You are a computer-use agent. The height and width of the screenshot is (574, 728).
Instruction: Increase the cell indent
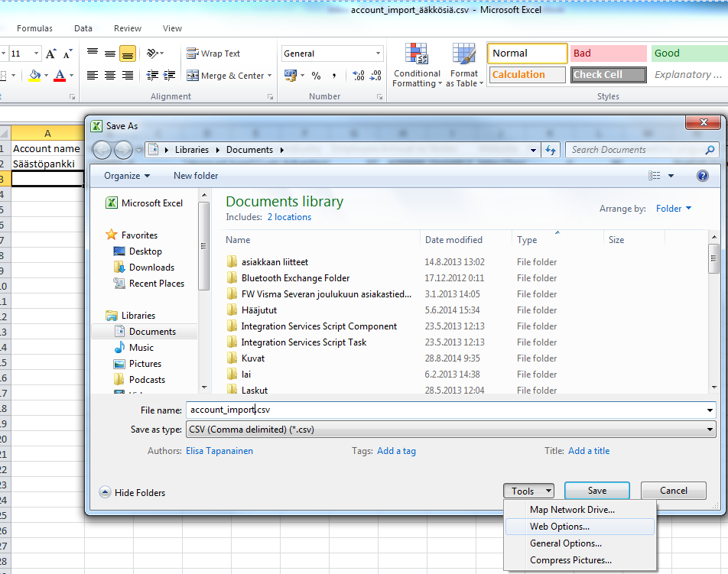coord(170,75)
